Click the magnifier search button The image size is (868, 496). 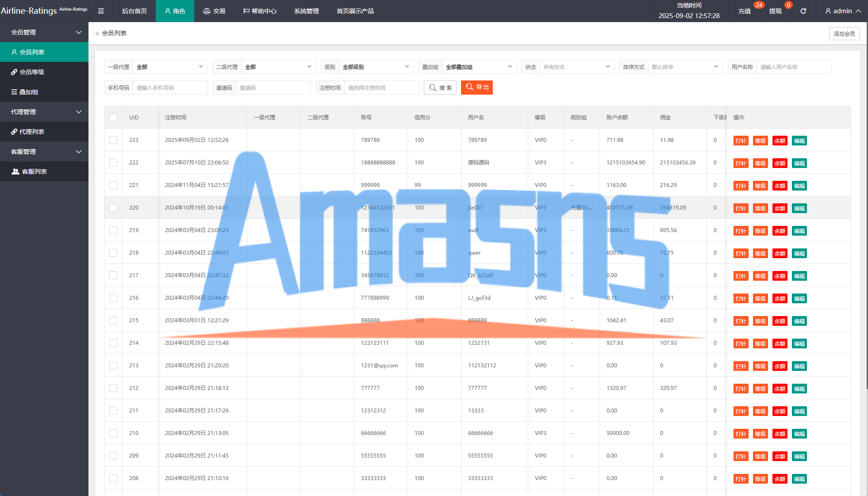coord(440,88)
